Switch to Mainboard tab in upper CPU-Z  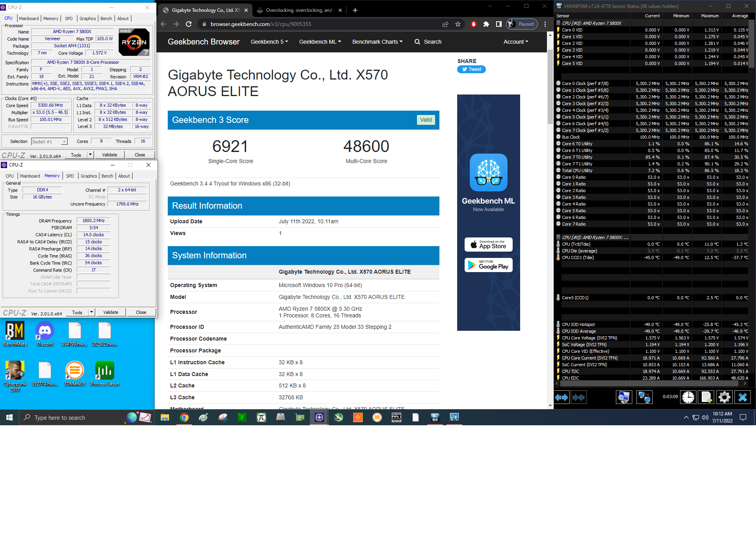pyautogui.click(x=29, y=19)
